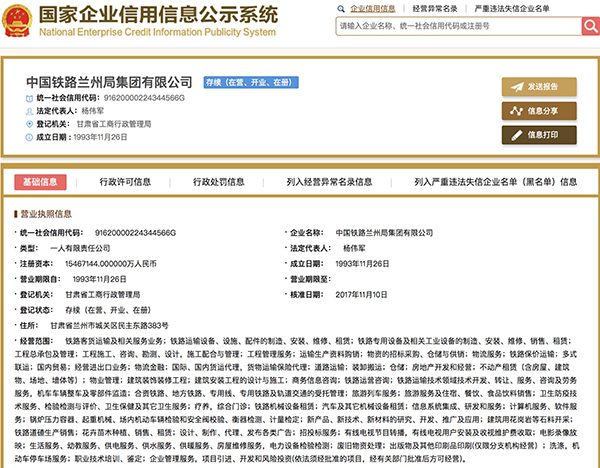Viewport: 600px width, 468px height.
Task: Select the 严重违法失信企业名单 search category
Action: pyautogui.click(x=512, y=9)
